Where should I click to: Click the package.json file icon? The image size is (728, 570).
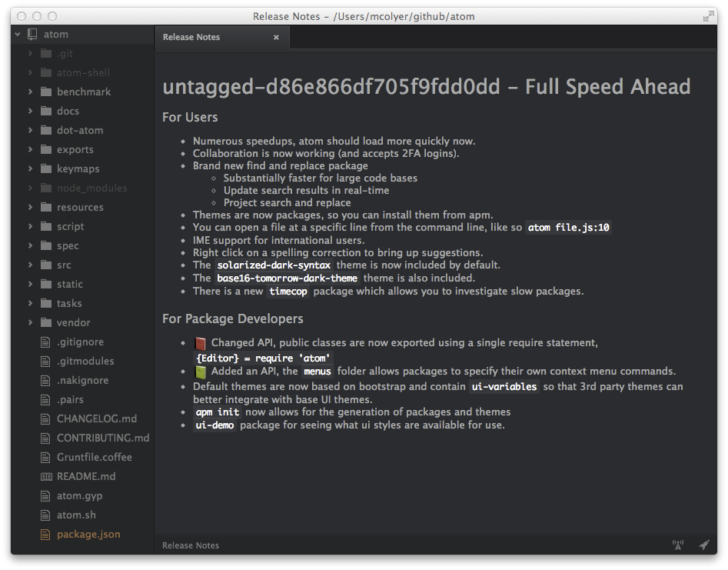pos(45,535)
